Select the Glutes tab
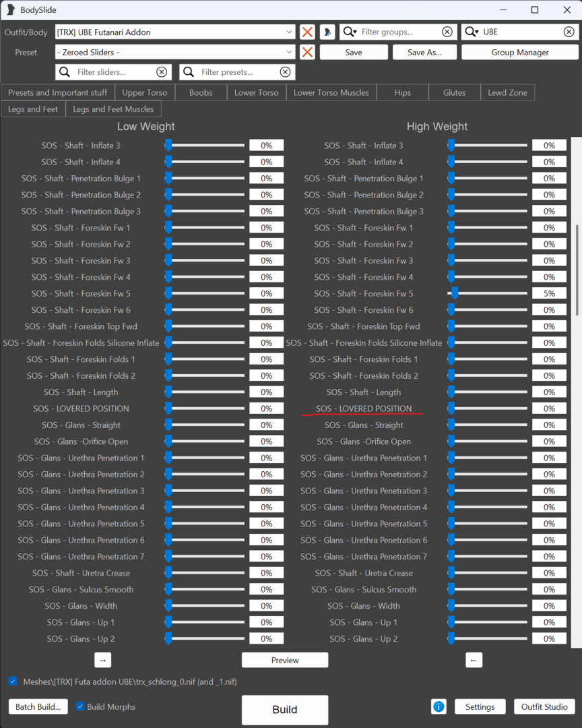 pyautogui.click(x=455, y=92)
